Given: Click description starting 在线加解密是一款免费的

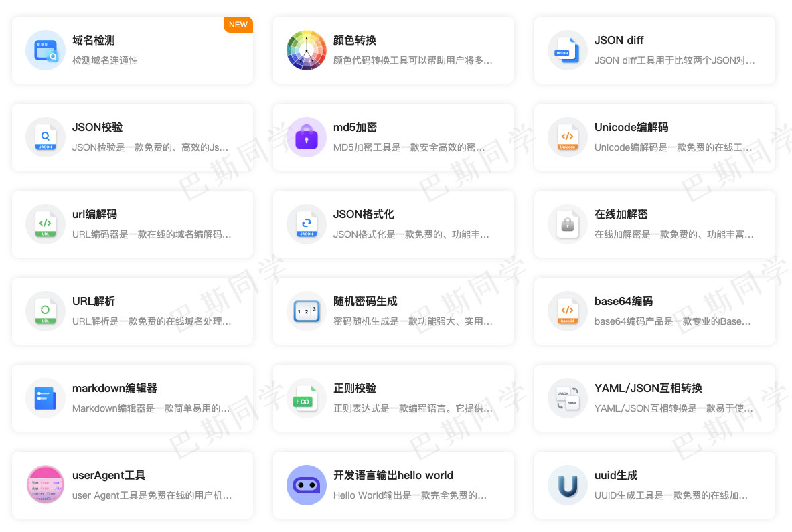Looking at the screenshot, I should click(674, 234).
